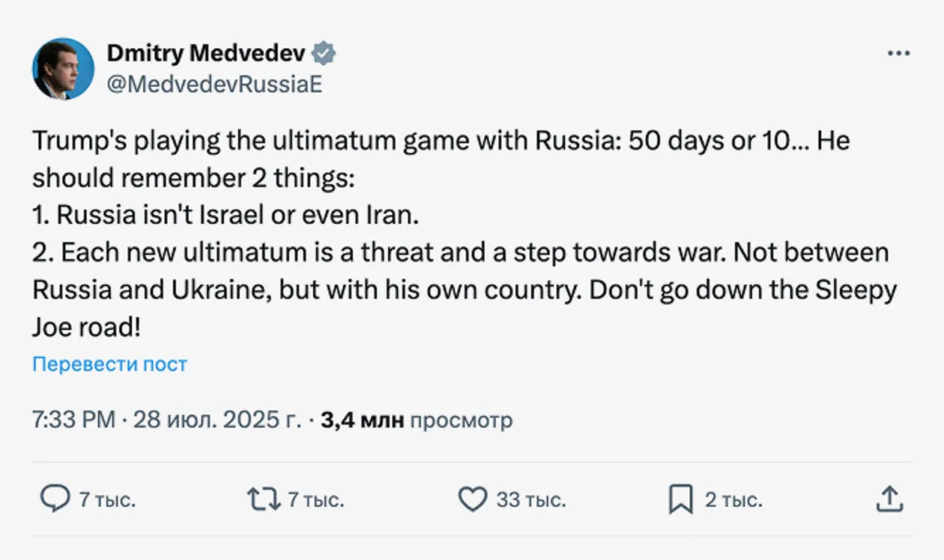Click 7 тыс. count beside reply bubble
Screen dimensions: 944x560
(x=108, y=500)
